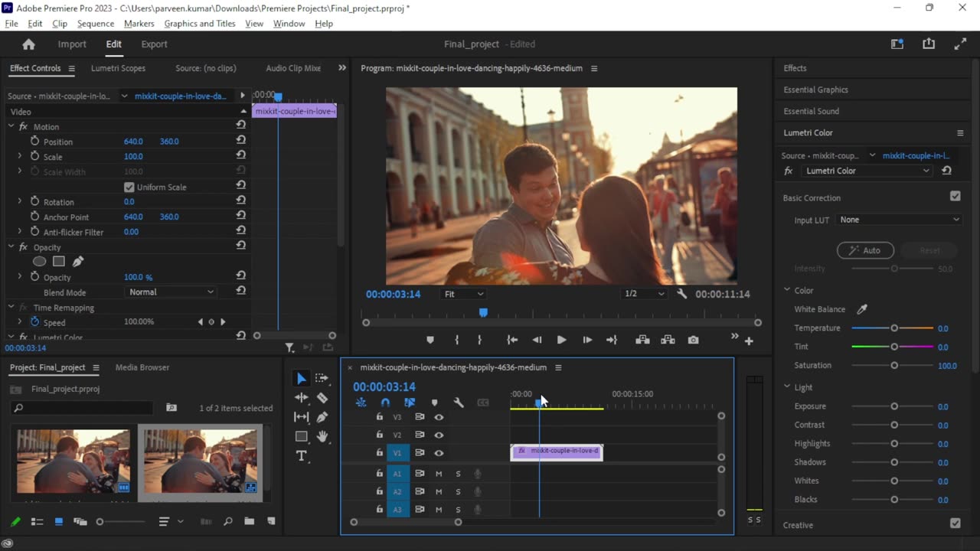Toggle Basic Correction checkbox
Viewport: 980px width, 551px height.
point(955,197)
